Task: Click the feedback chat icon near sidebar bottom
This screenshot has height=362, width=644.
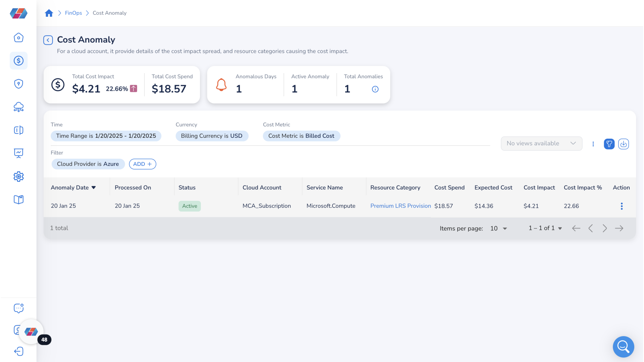Action: [18, 308]
